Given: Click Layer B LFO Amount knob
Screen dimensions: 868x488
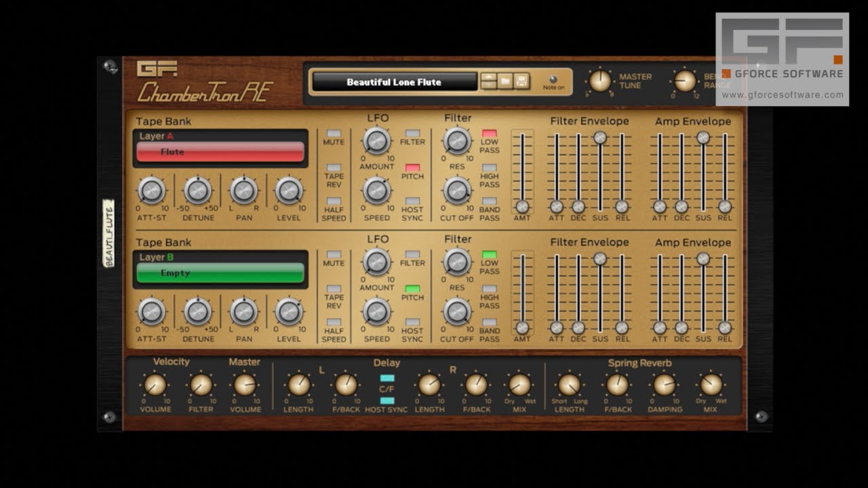Looking at the screenshot, I should pyautogui.click(x=376, y=262).
